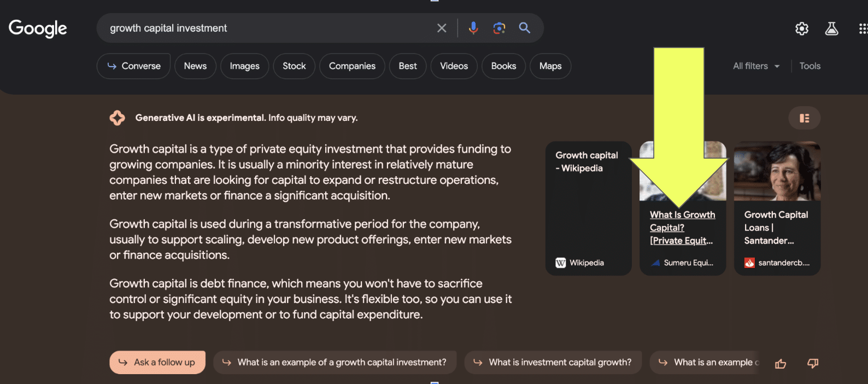Start voice search with microphone
The image size is (868, 384).
pyautogui.click(x=473, y=28)
